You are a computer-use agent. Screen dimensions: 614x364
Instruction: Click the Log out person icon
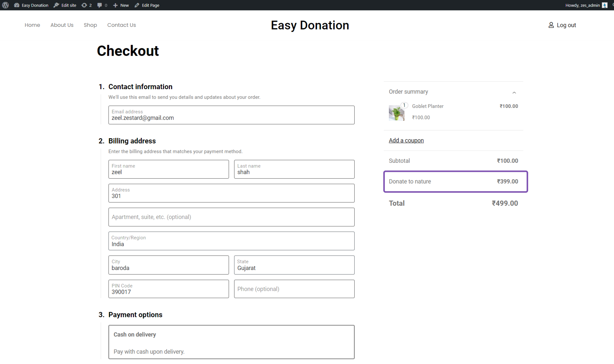pyautogui.click(x=551, y=25)
